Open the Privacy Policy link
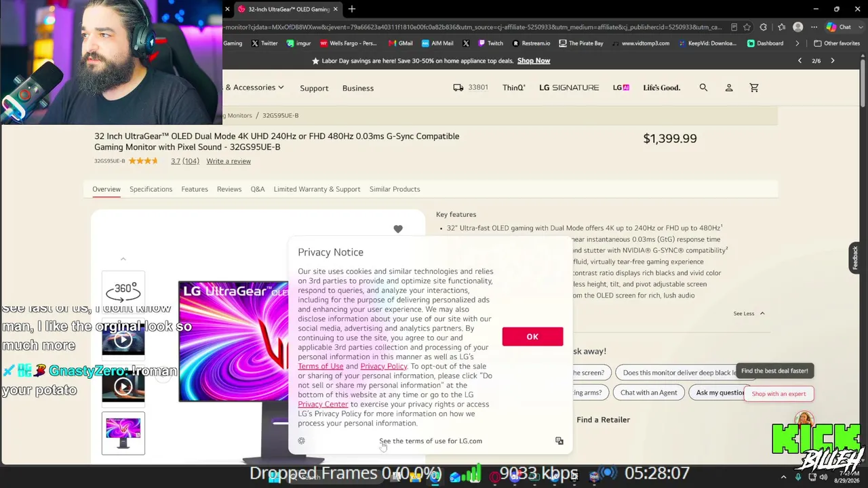This screenshot has height=488, width=868. (384, 366)
